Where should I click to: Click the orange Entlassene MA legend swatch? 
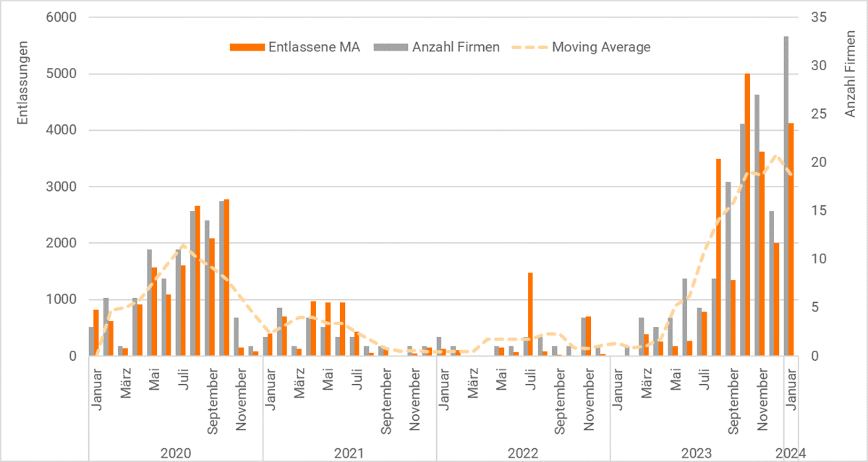click(x=247, y=48)
